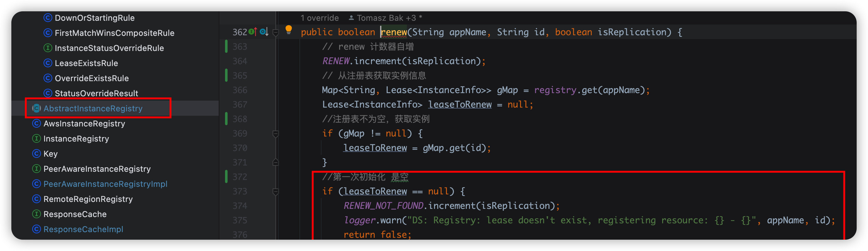This screenshot has width=868, height=251.
Task: Click the fold end marker on line 371
Action: point(276,163)
